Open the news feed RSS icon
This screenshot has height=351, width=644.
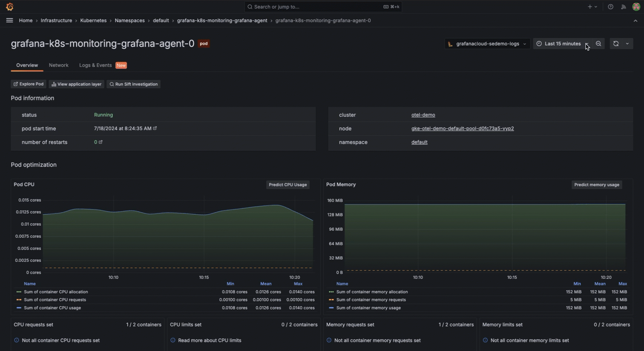coord(623,7)
